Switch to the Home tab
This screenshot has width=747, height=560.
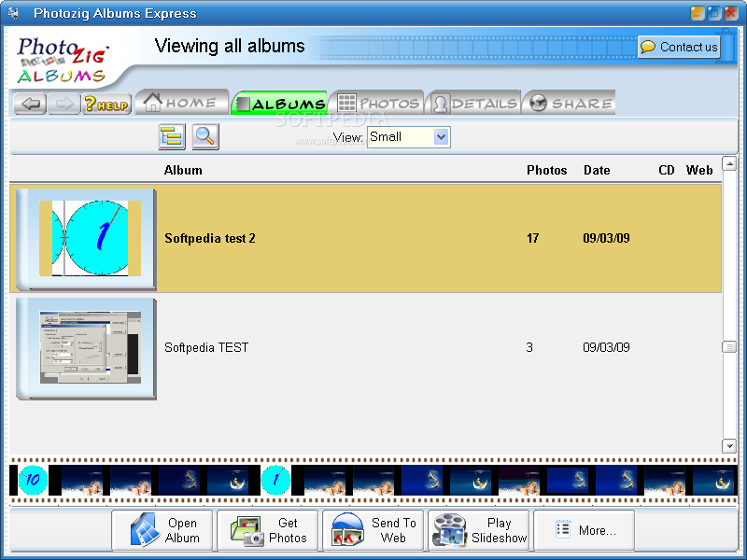[182, 102]
